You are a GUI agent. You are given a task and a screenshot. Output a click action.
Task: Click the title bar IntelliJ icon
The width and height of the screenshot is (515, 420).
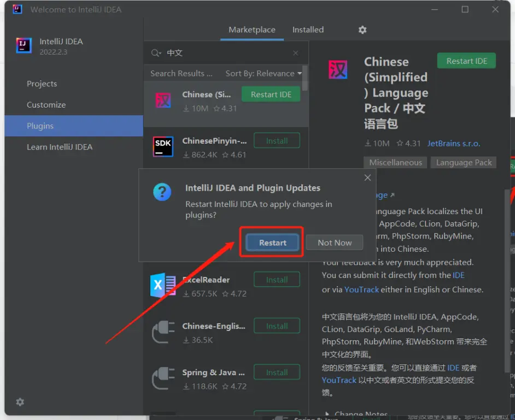pos(17,9)
